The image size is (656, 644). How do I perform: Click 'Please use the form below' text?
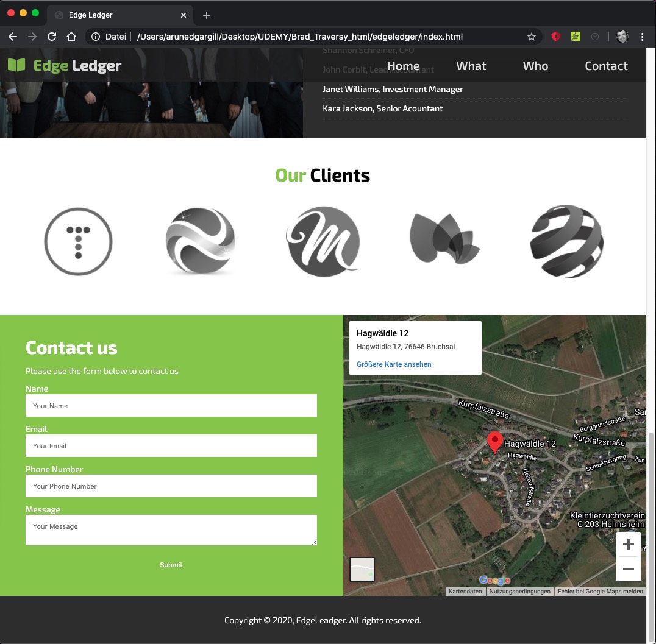click(x=102, y=371)
